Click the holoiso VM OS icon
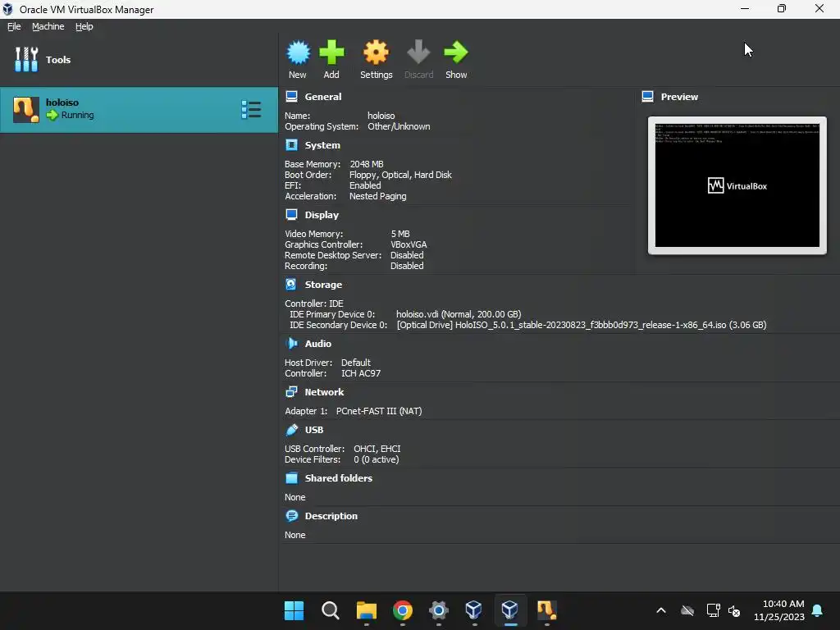This screenshot has width=840, height=630. pyautogui.click(x=26, y=110)
